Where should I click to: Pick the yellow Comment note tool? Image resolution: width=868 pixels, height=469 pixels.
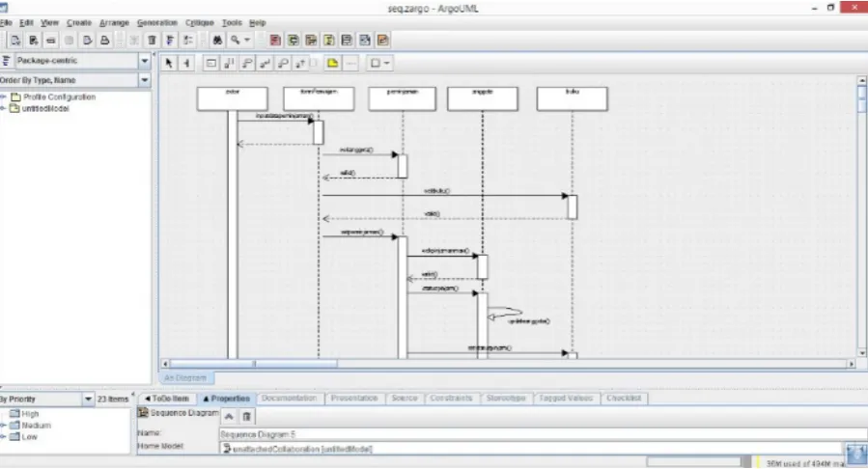click(x=332, y=63)
